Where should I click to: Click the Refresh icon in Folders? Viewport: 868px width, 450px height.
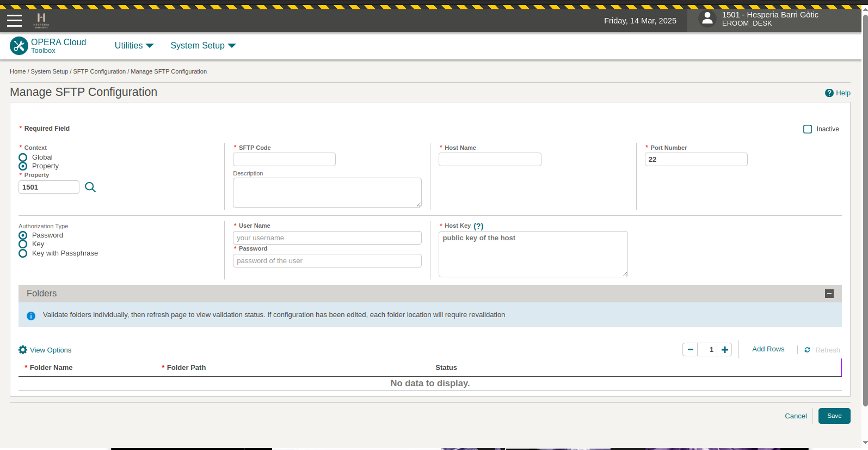[808, 350]
